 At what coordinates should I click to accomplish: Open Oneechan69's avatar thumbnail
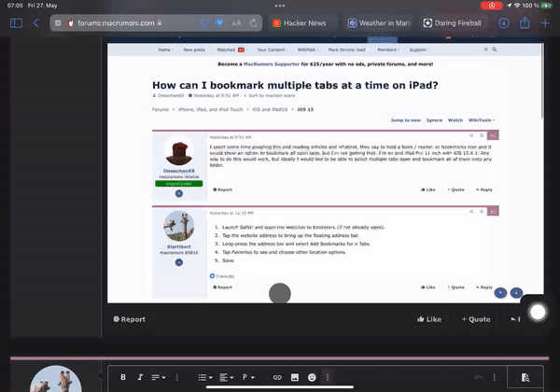(179, 152)
